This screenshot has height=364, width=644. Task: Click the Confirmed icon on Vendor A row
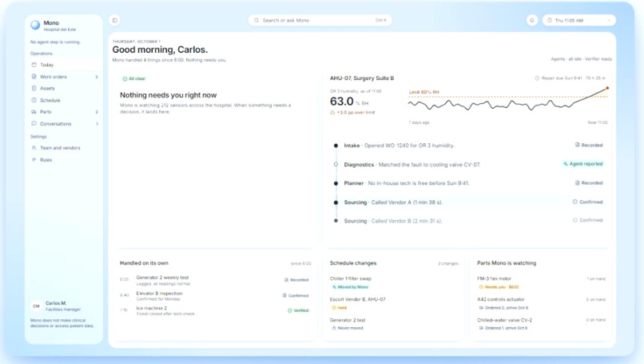(x=575, y=202)
